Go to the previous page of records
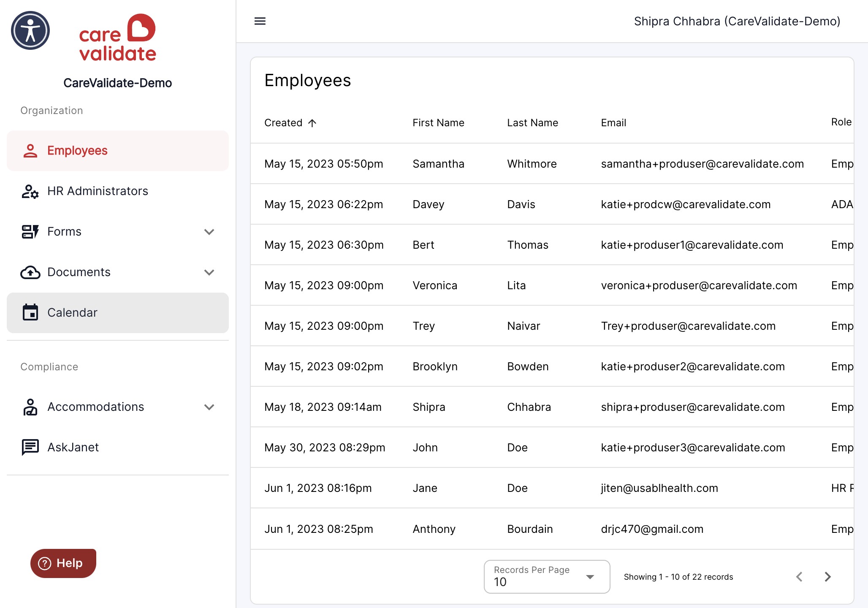Image resolution: width=868 pixels, height=608 pixels. click(799, 577)
